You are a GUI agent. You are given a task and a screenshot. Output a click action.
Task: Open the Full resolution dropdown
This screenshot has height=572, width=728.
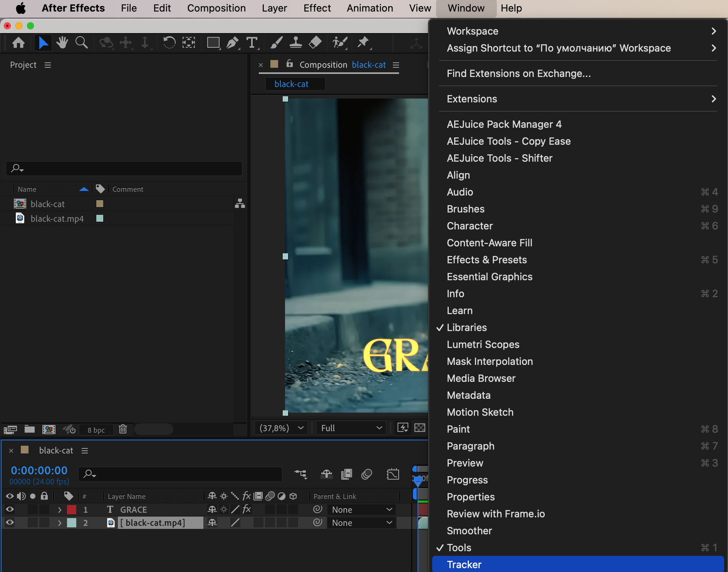[351, 428]
